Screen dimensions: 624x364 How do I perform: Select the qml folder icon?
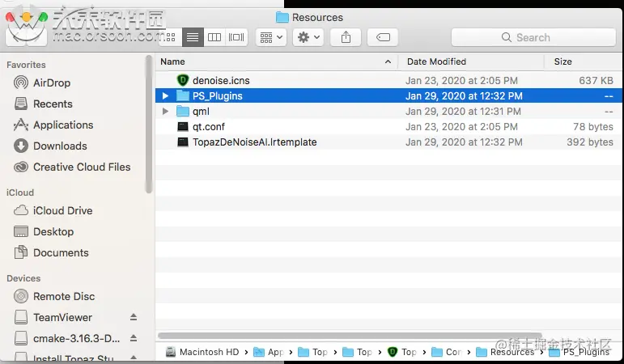point(183,112)
